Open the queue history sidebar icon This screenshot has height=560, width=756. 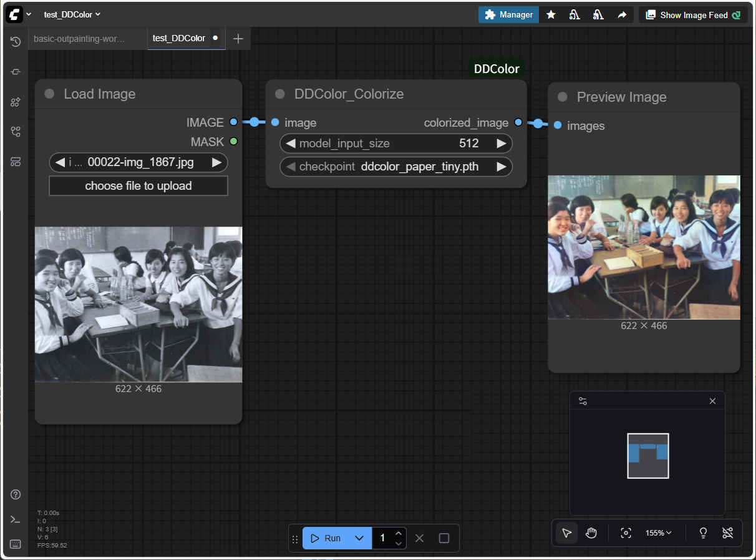pos(16,42)
